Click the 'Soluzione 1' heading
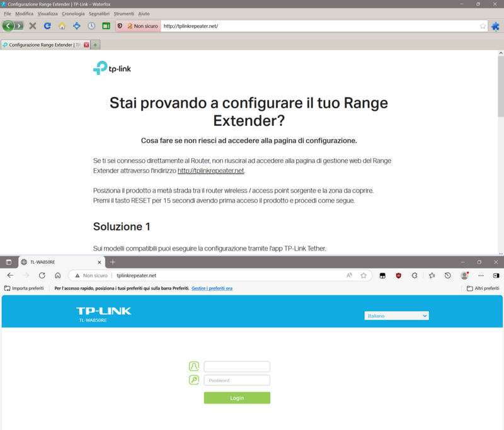Viewport: 504px width, 430px height. point(122,227)
